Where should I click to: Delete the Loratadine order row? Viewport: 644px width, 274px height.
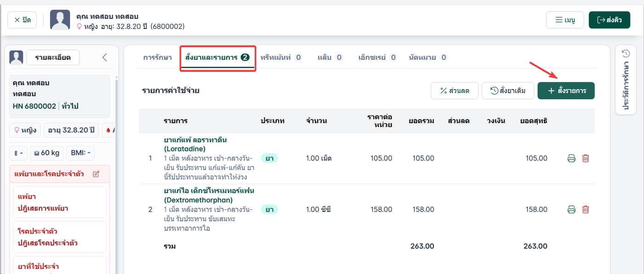click(586, 159)
